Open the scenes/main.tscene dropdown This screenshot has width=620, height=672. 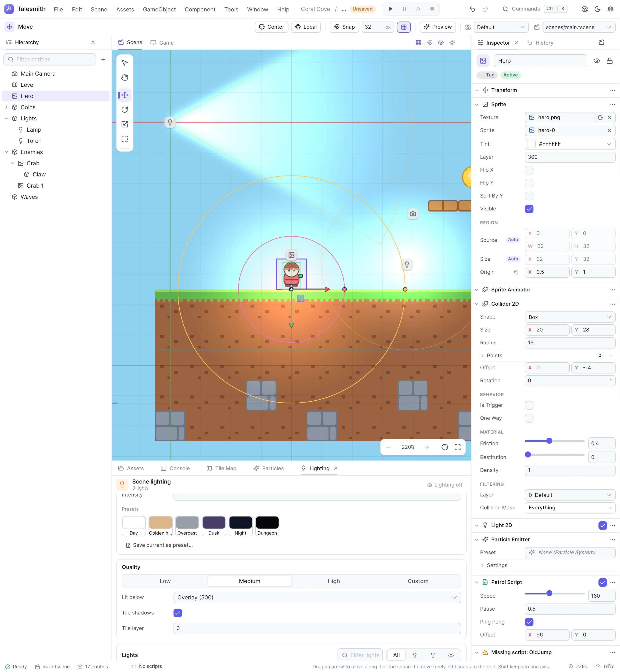pos(579,27)
